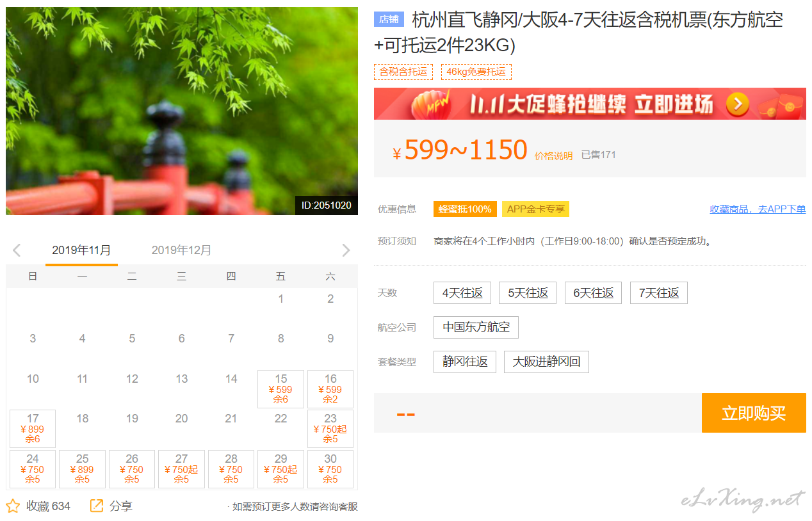Screen dimensions: 812x521
Task: Click the arrow on the 11.11 banner
Action: (738, 104)
